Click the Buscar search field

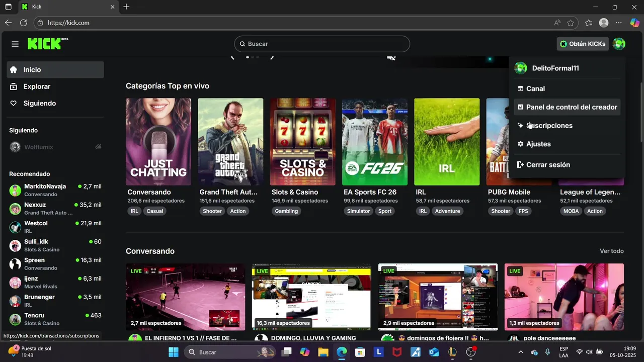click(322, 44)
